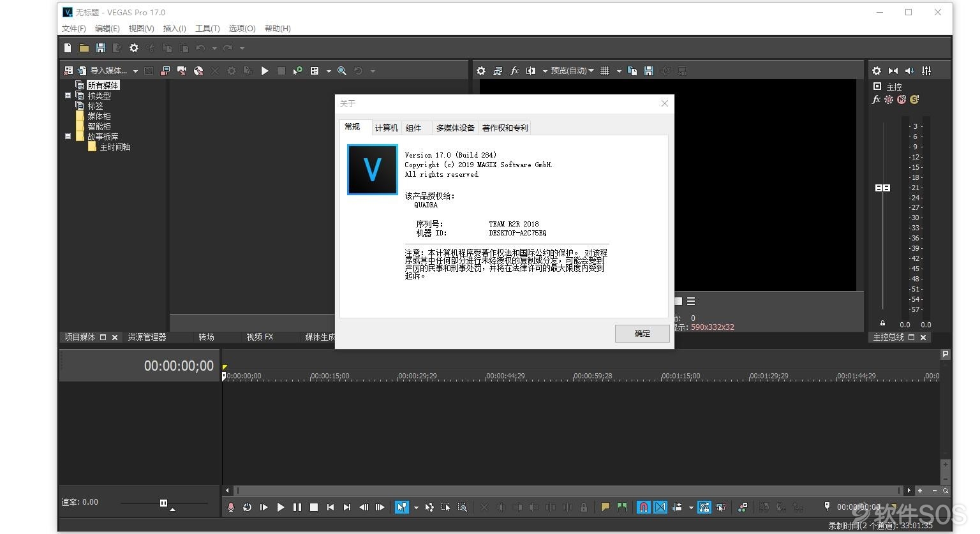Insert a marker with the flag icon
The width and height of the screenshot is (980, 534).
[605, 507]
